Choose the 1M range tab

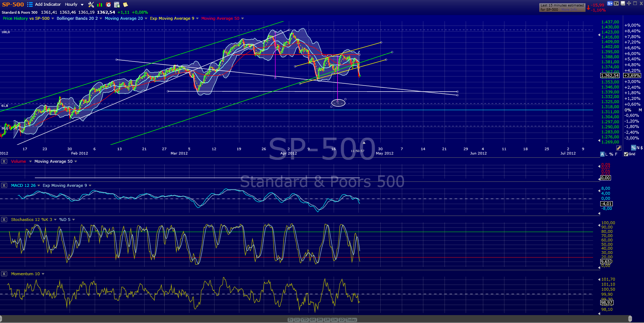point(327,320)
